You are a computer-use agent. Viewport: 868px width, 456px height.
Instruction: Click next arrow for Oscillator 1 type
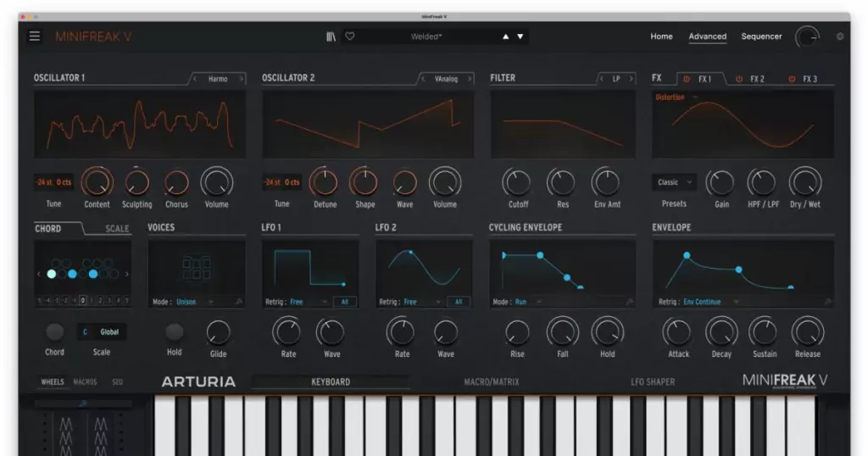pos(241,79)
